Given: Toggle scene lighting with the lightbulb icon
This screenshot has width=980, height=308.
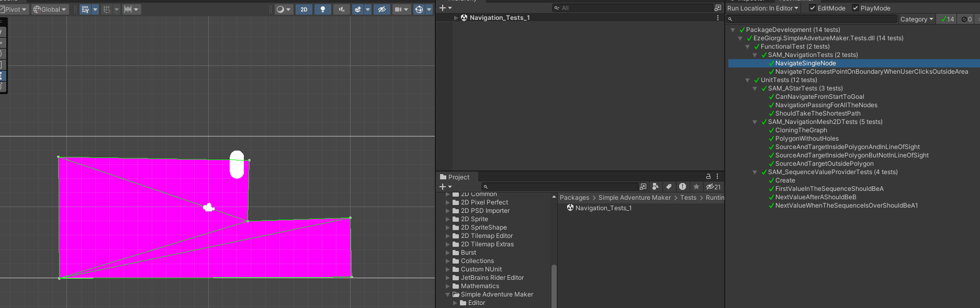Looking at the screenshot, I should 322,9.
